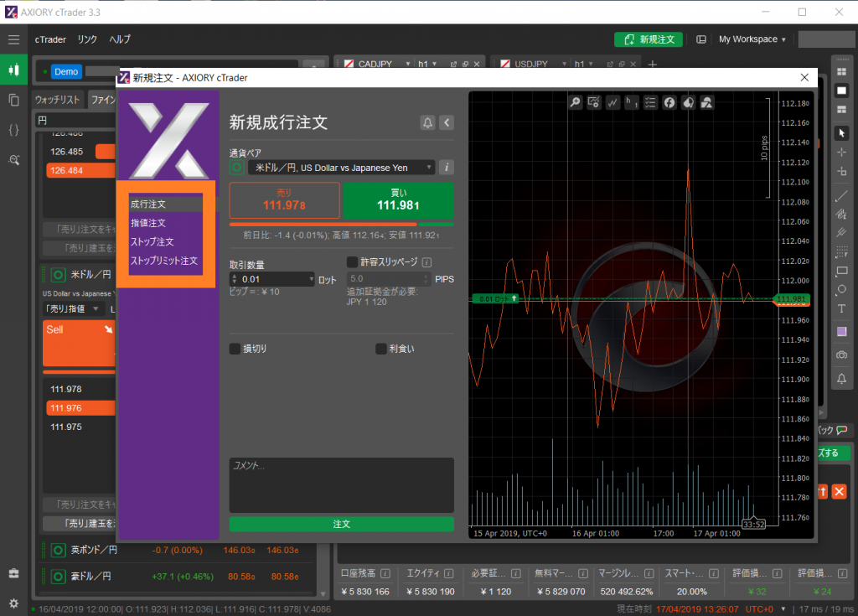Open the h1 dropdown on CADJPY tab
858x616 pixels.
pyautogui.click(x=427, y=64)
